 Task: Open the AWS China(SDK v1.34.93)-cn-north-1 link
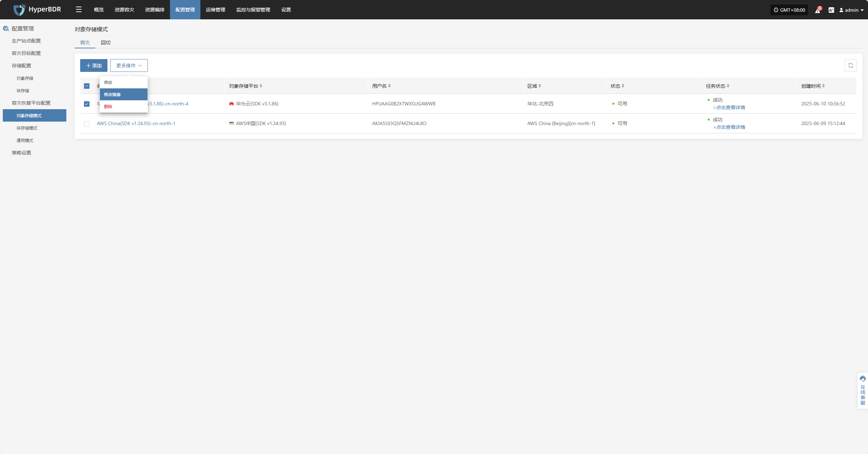(x=136, y=123)
